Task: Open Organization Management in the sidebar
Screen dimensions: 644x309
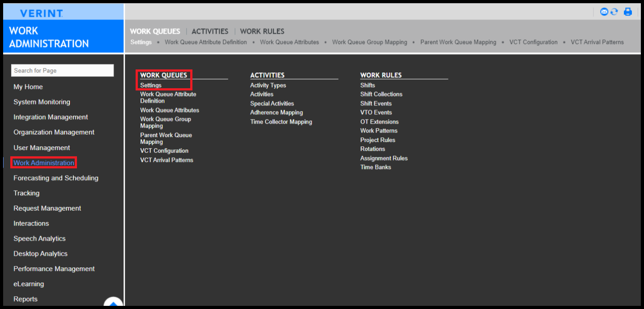Action: pyautogui.click(x=54, y=133)
